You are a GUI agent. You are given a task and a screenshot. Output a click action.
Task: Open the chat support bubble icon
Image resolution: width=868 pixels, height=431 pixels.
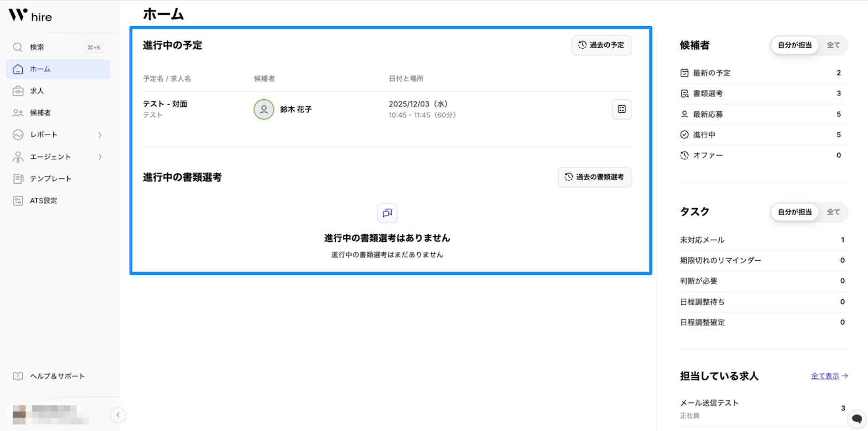[857, 419]
